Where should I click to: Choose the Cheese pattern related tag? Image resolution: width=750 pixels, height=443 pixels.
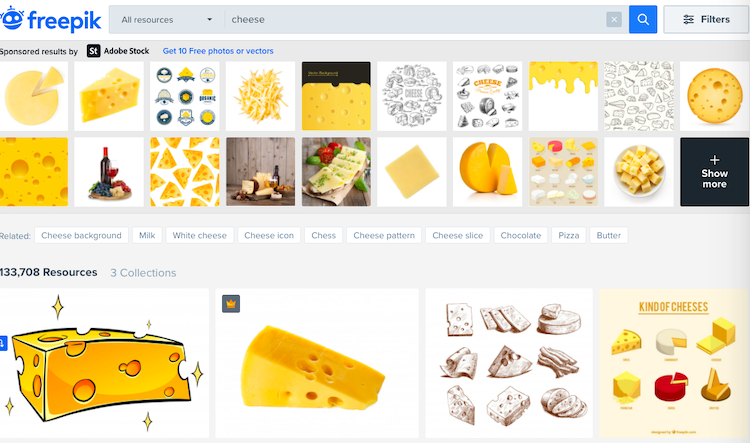point(384,235)
